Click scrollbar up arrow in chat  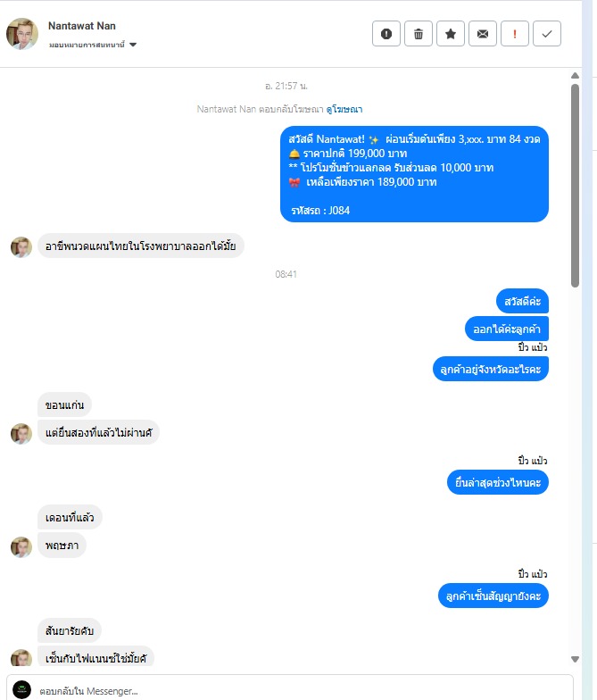click(575, 75)
